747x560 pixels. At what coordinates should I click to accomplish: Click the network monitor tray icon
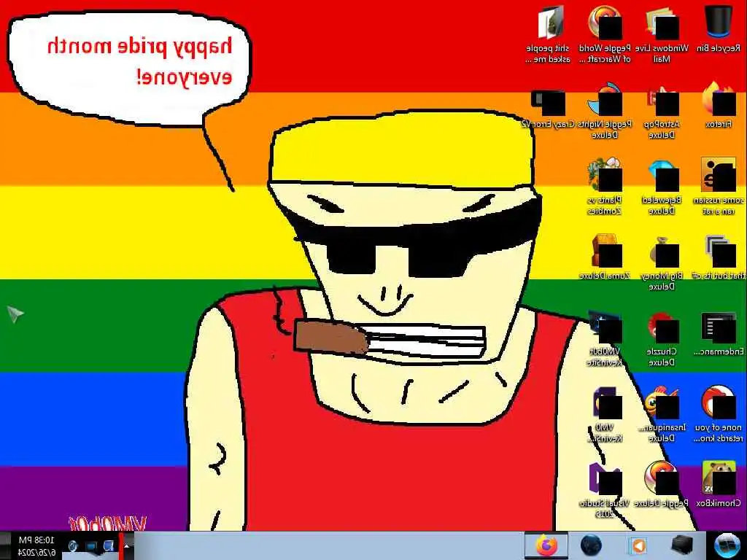tap(91, 545)
